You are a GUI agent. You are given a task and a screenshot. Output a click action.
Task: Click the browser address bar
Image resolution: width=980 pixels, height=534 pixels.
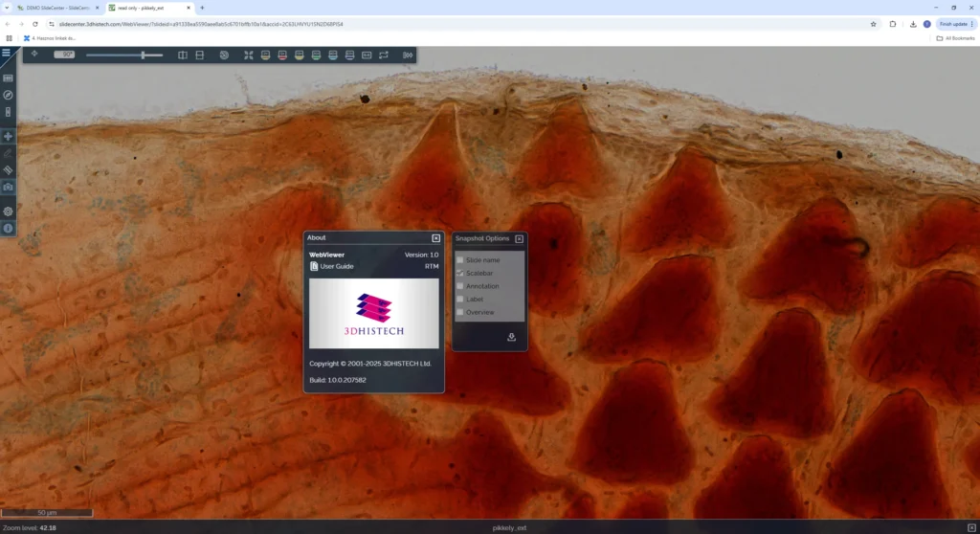459,24
